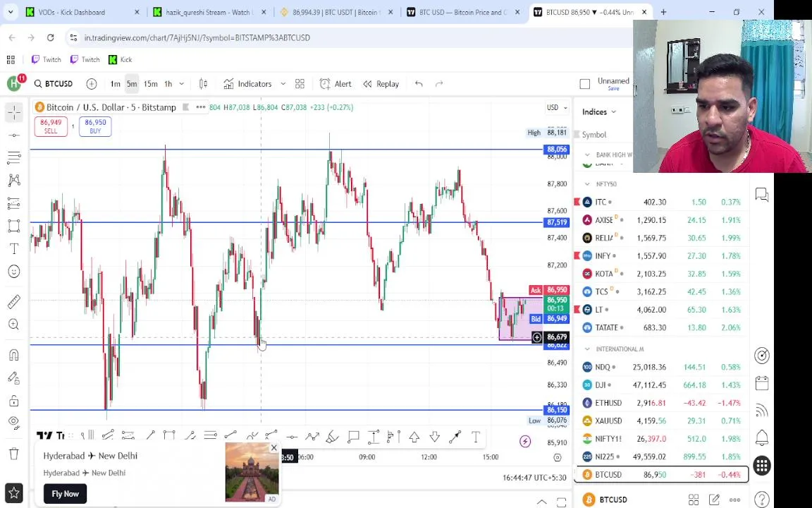The height and width of the screenshot is (508, 812).
Task: Collapse the BANK HIGH W section
Action: pos(587,155)
